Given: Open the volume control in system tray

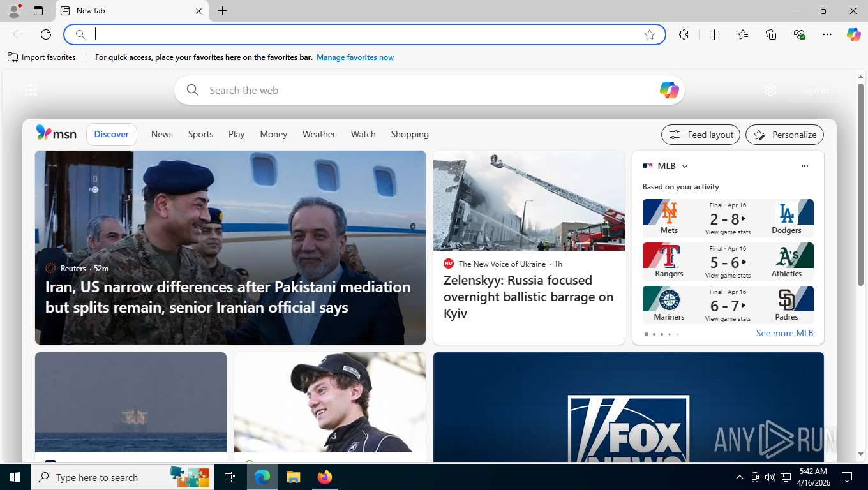Looking at the screenshot, I should [770, 477].
